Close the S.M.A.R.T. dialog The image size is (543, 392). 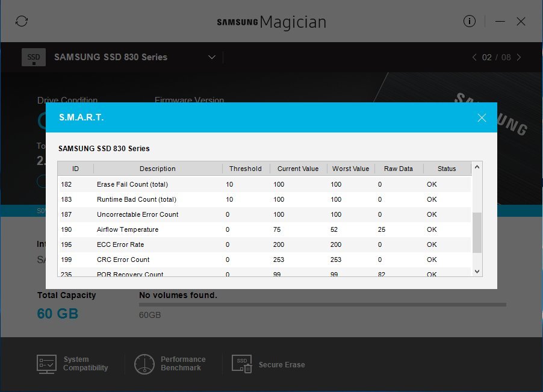tap(482, 118)
